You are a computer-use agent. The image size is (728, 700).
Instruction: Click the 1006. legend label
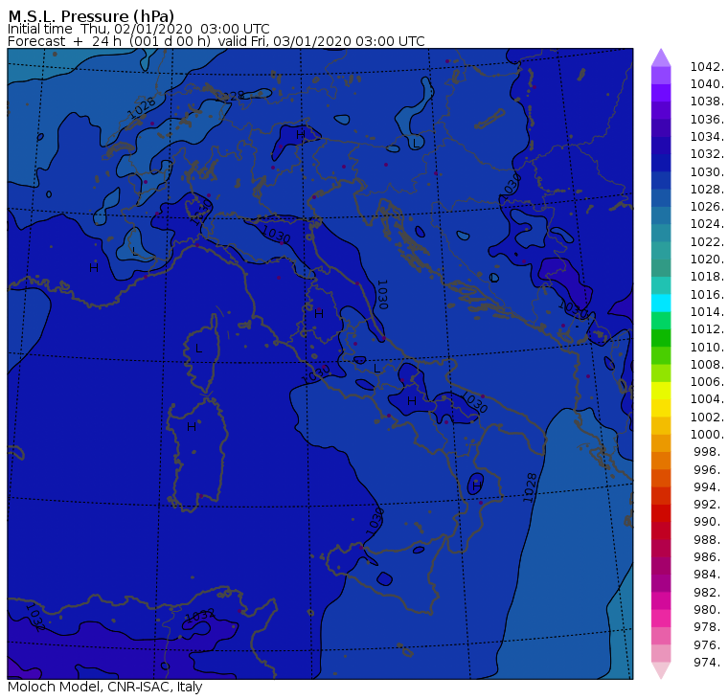(x=707, y=381)
